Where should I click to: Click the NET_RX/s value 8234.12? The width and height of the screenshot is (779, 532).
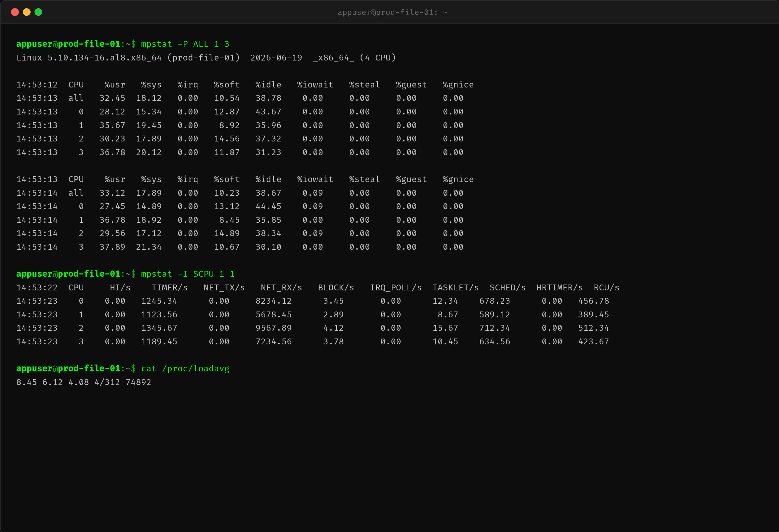[x=273, y=301]
